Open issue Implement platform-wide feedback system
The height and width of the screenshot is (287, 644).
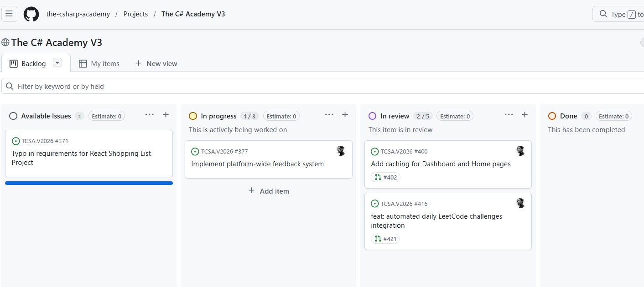(257, 164)
